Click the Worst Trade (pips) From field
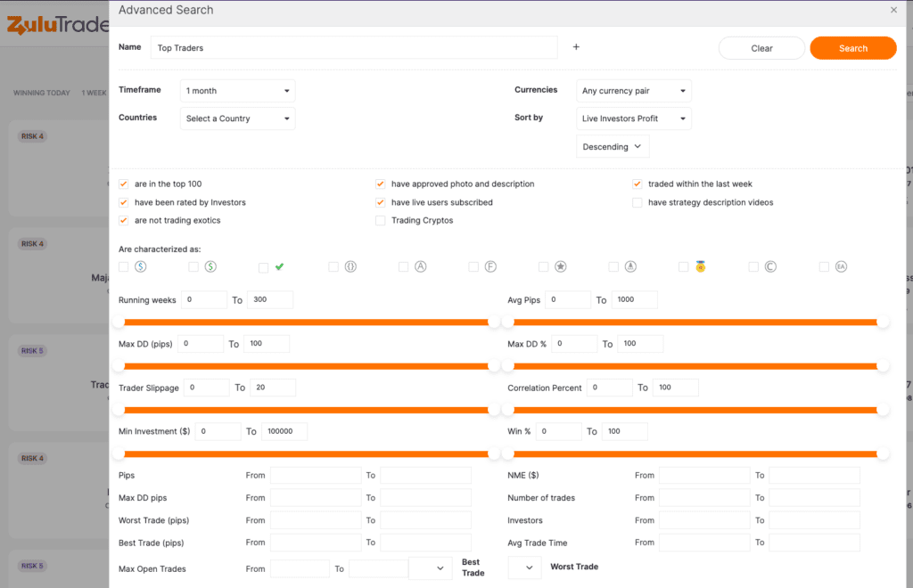This screenshot has width=913, height=588. point(316,520)
